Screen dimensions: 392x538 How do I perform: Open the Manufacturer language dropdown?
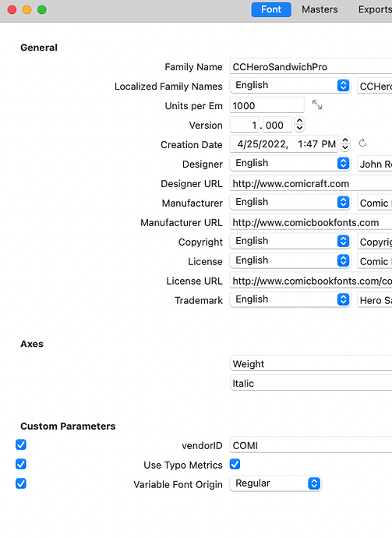click(290, 202)
